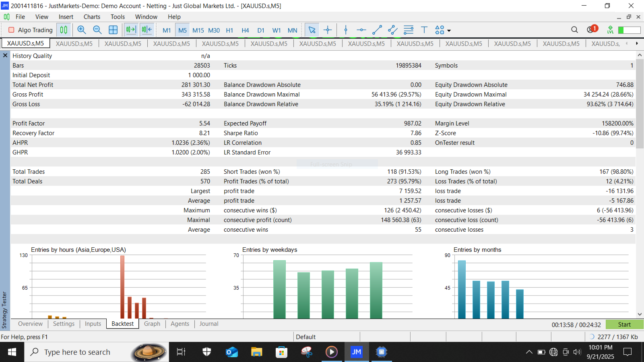Image resolution: width=644 pixels, height=362 pixels.
Task: Pick the trendline drawing tool
Action: coord(377,30)
